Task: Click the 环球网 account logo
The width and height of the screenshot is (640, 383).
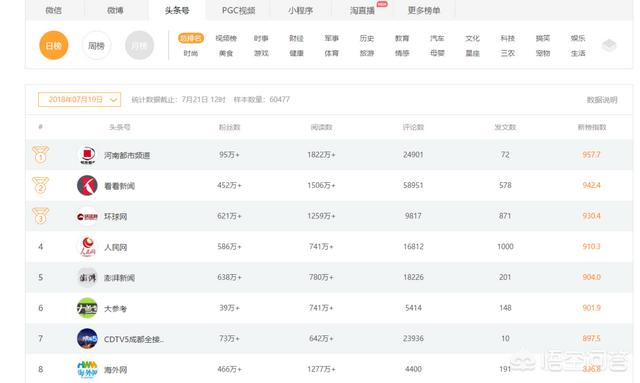Action: pos(87,216)
